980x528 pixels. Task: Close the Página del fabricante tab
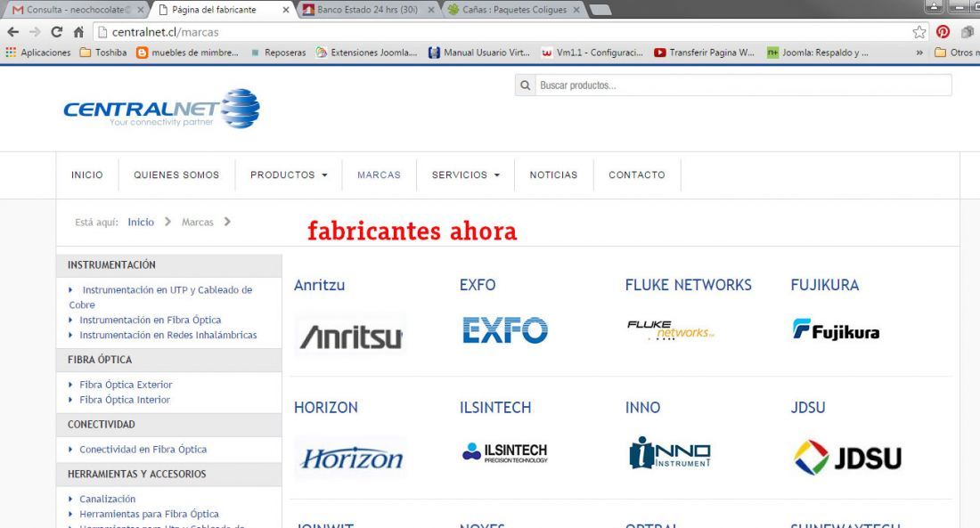[286, 10]
